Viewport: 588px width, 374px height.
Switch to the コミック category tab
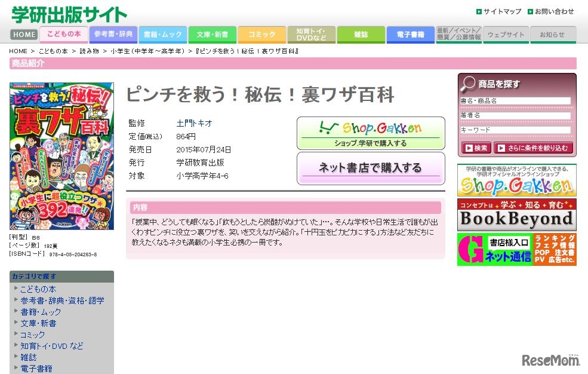(x=261, y=35)
